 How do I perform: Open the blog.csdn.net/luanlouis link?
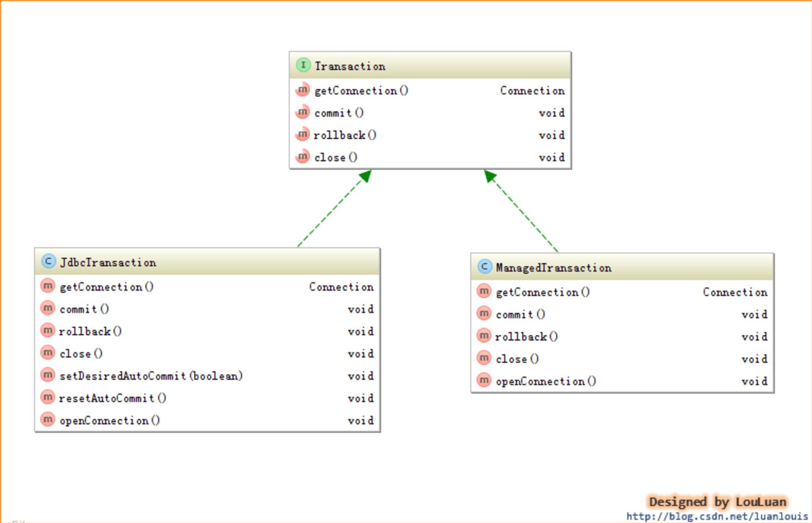coord(717,516)
